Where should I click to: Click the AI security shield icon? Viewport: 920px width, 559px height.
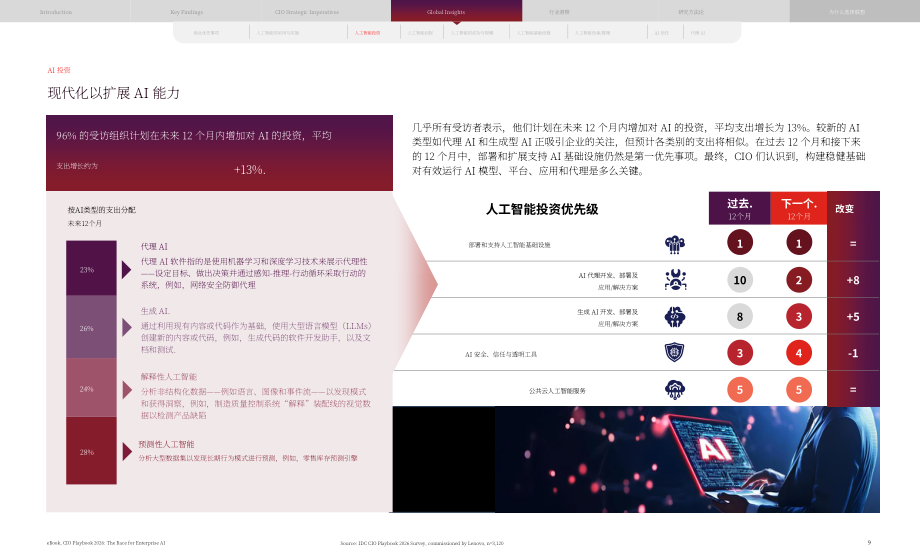coord(675,353)
